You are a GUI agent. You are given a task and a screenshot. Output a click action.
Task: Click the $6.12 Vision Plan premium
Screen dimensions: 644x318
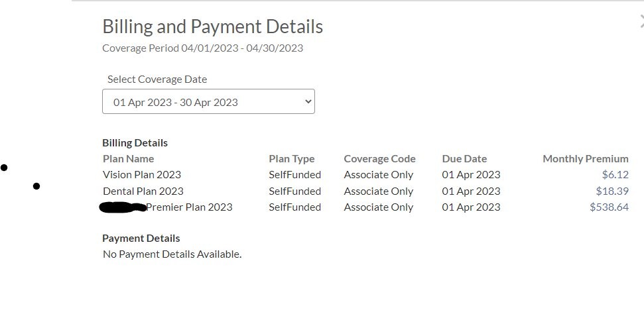615,175
